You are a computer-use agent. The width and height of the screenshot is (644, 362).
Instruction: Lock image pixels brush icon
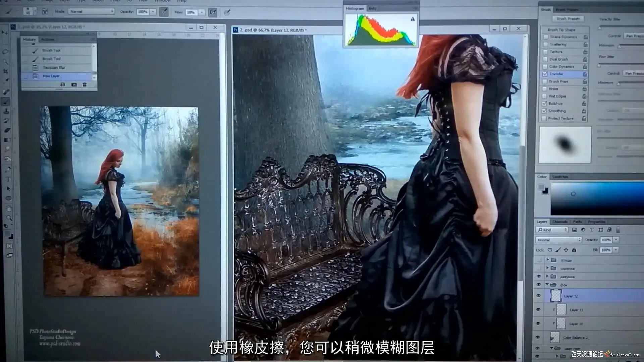coord(558,250)
